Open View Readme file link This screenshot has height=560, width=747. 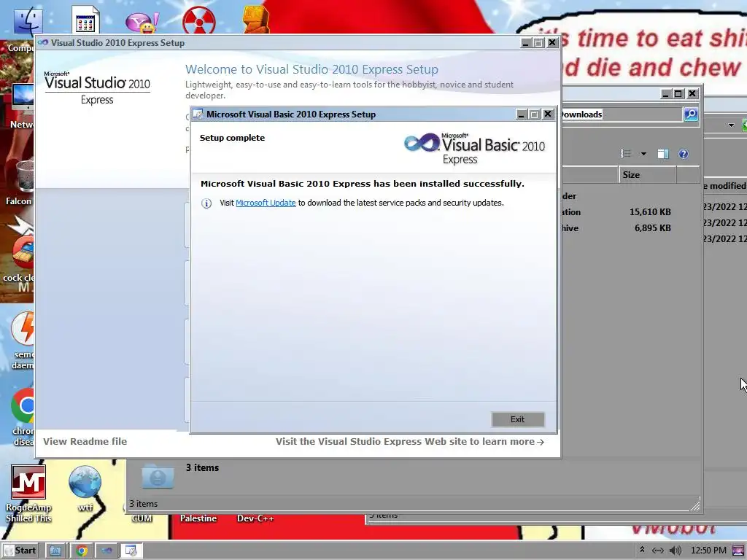(x=85, y=441)
